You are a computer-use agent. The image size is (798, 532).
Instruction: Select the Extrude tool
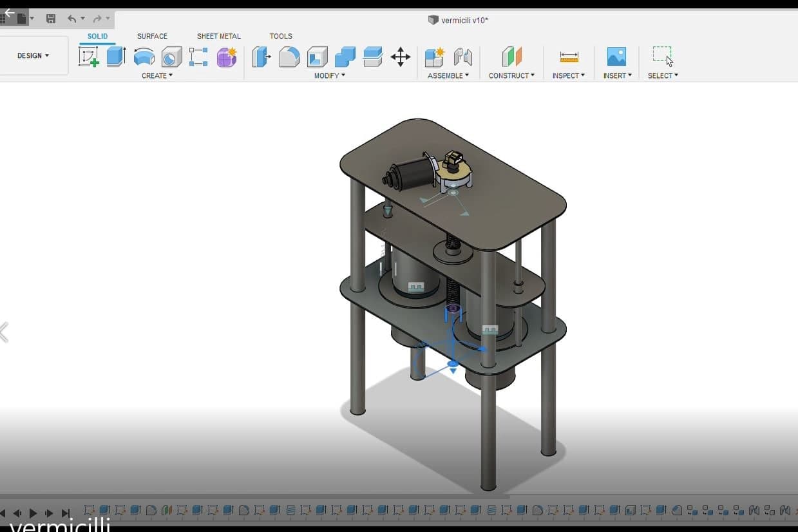115,57
